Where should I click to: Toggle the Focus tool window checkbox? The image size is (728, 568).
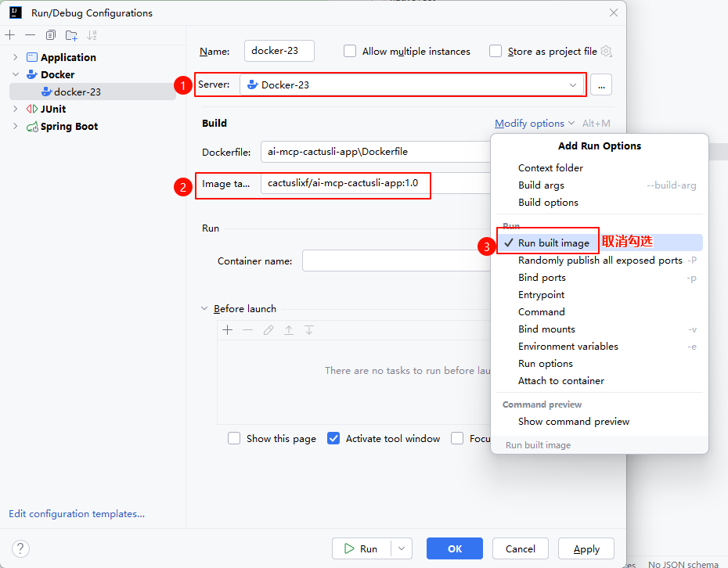click(457, 439)
